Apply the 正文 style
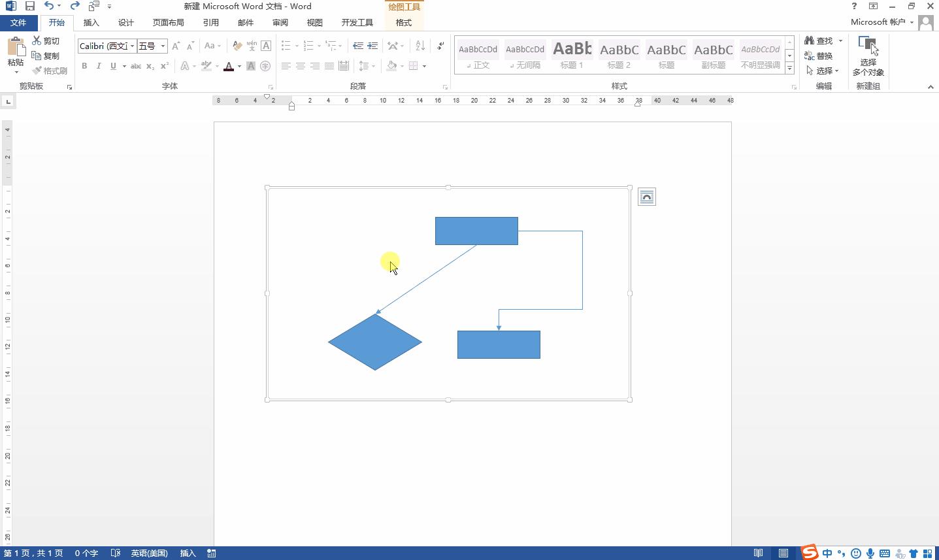The width and height of the screenshot is (939, 560). (x=478, y=55)
